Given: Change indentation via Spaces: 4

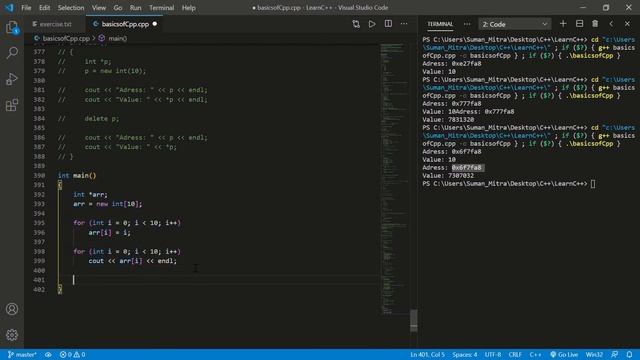Looking at the screenshot, I should click(464, 355).
